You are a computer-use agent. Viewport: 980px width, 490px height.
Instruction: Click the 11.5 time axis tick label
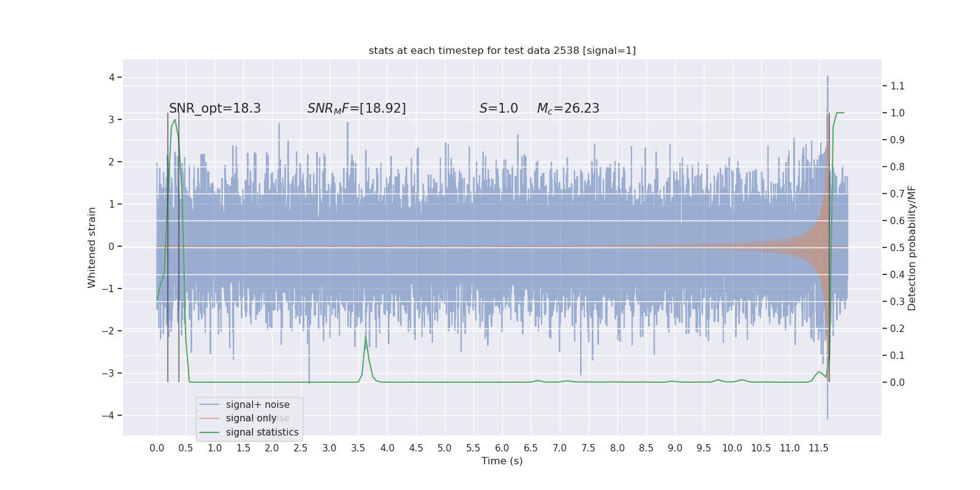point(819,448)
